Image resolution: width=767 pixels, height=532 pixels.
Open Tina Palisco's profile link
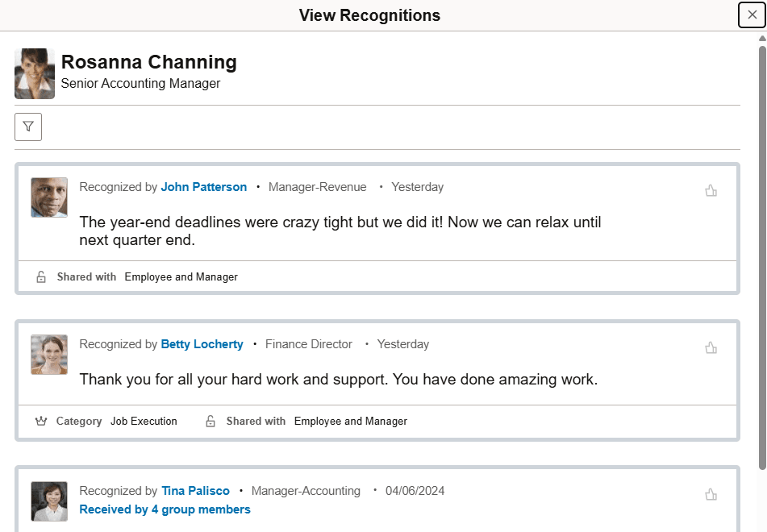click(195, 490)
